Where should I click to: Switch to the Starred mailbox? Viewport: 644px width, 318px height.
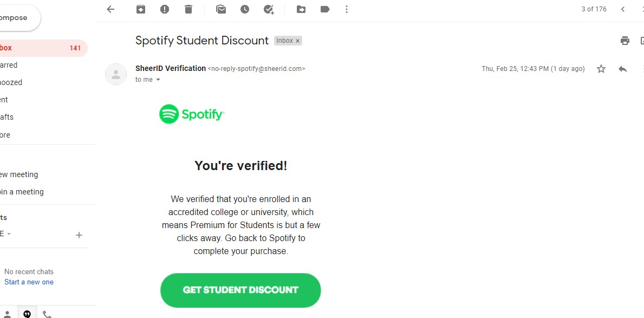[x=9, y=65]
